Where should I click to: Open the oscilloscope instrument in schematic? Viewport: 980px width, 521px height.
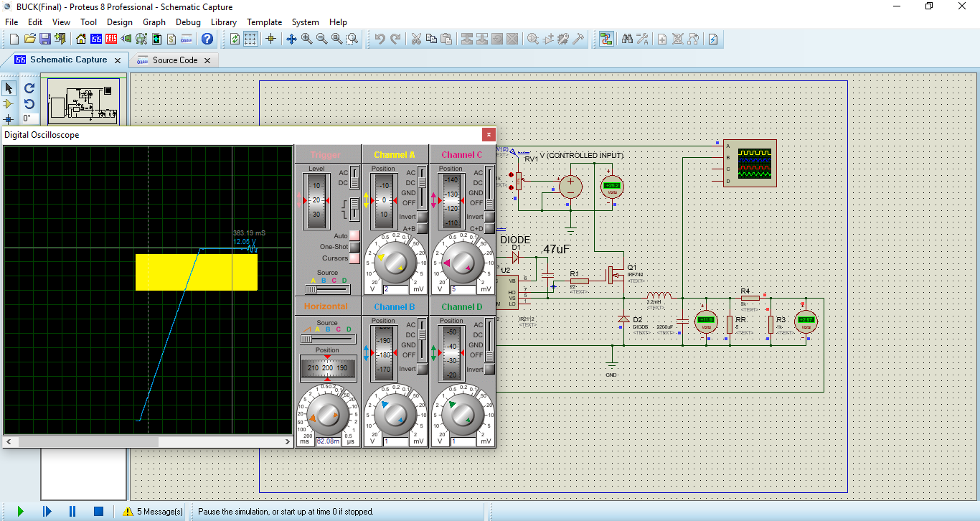coord(750,163)
